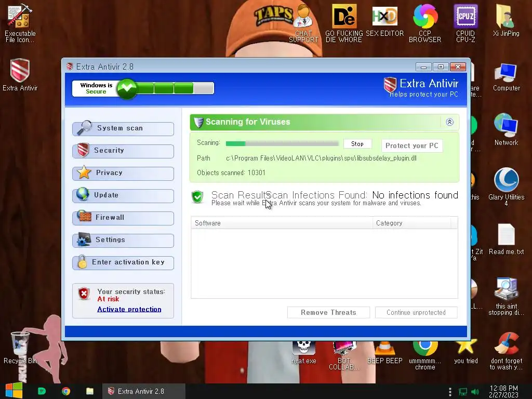The height and width of the screenshot is (399, 532).
Task: Click the 'No infections found' text
Action: click(415, 195)
